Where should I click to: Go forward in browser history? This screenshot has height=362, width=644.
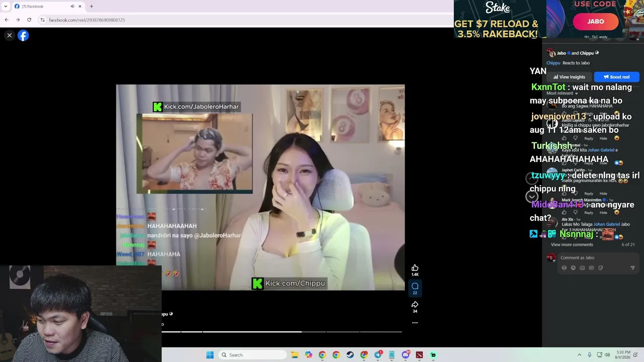(18, 20)
